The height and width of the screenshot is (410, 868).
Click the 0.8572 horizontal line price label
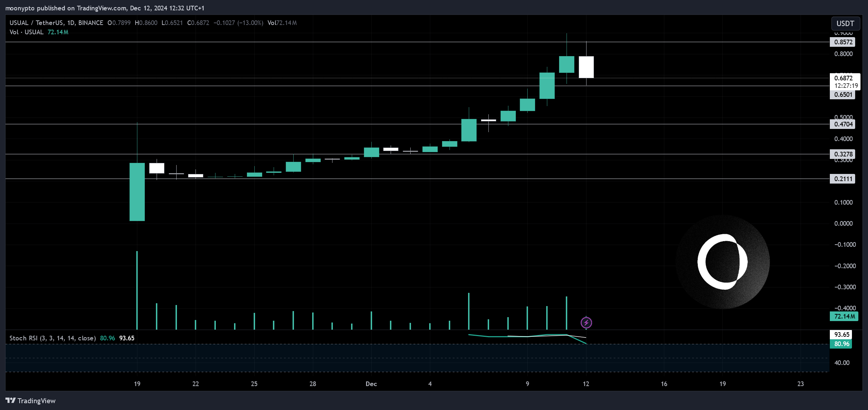point(842,42)
